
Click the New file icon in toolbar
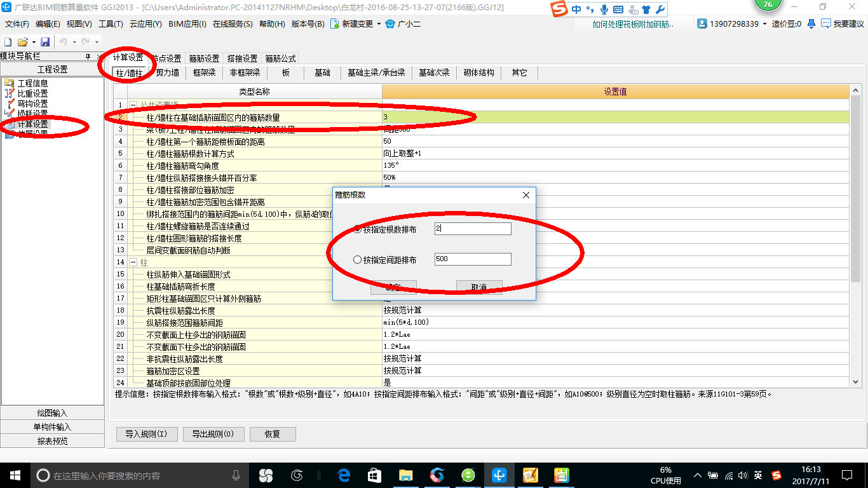click(8, 42)
